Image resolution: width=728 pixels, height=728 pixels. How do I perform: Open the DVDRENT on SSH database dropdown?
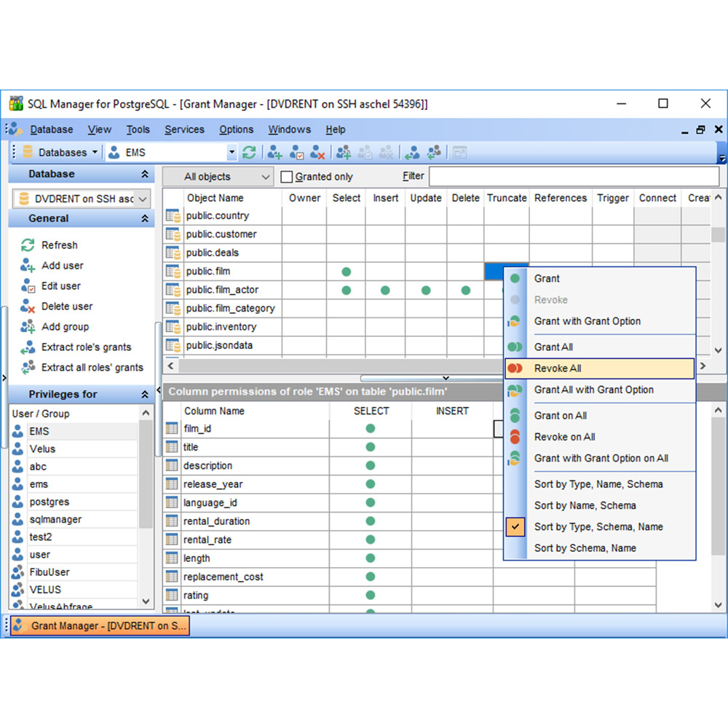click(143, 199)
